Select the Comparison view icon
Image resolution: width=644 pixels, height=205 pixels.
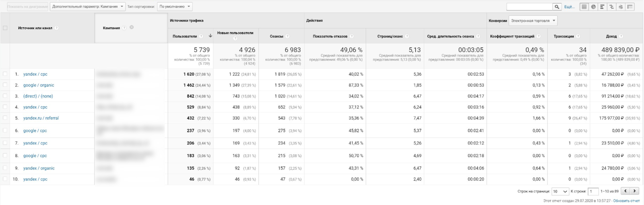[611, 7]
